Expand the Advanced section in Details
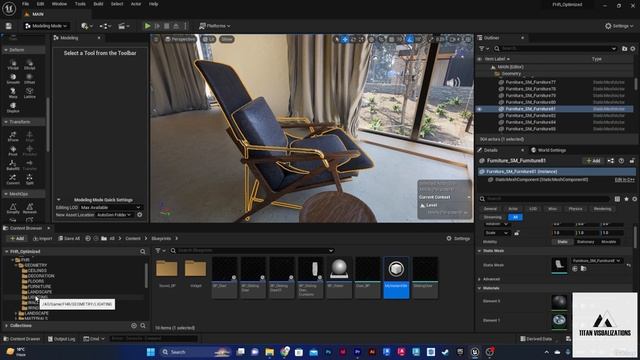This screenshot has width=640, height=360. [x=480, y=279]
